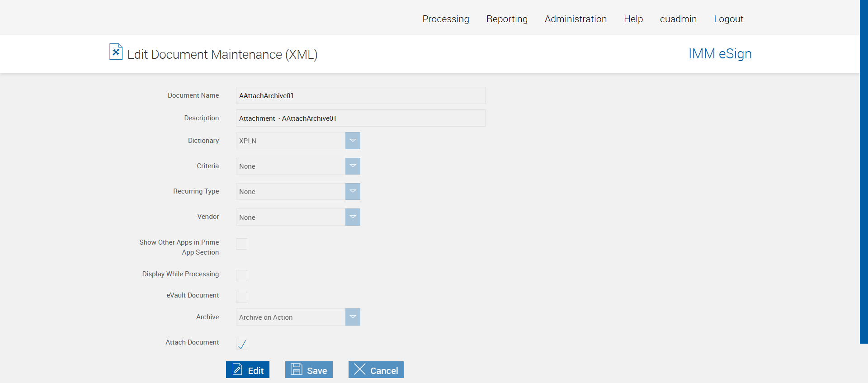Screen dimensions: 868x383
Task: Click the X icon on Cancel button
Action: click(360, 369)
